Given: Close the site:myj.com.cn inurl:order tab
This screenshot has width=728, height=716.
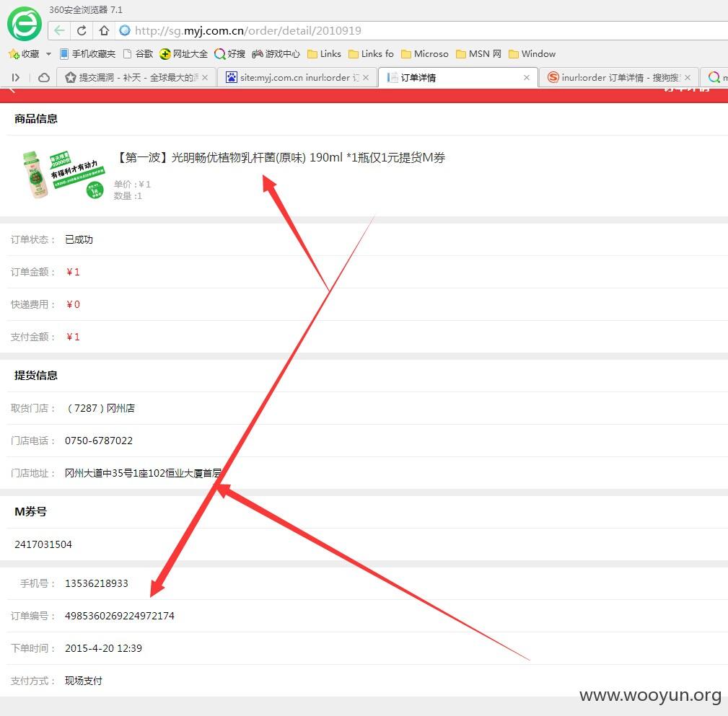Looking at the screenshot, I should [366, 77].
